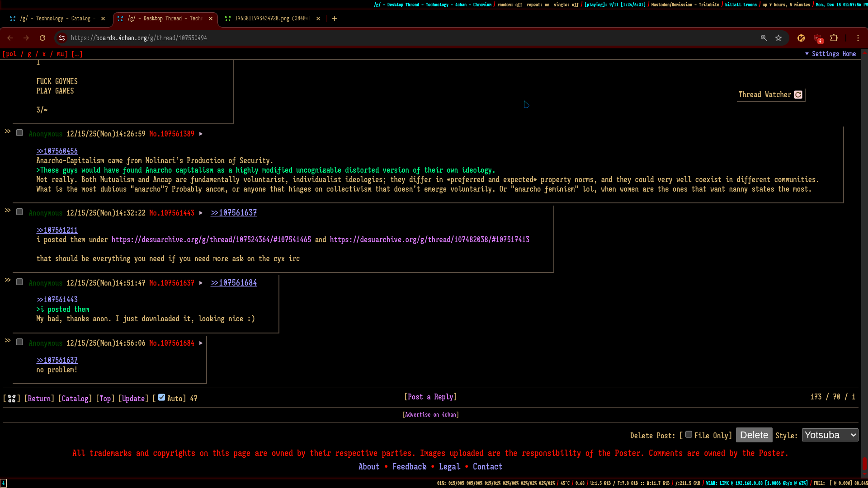Open the Yotsuba style dropdown
The height and width of the screenshot is (488, 868).
coord(830,435)
